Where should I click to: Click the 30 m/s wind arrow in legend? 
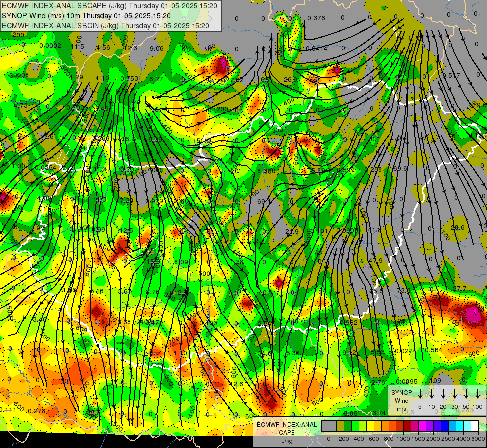click(x=455, y=393)
